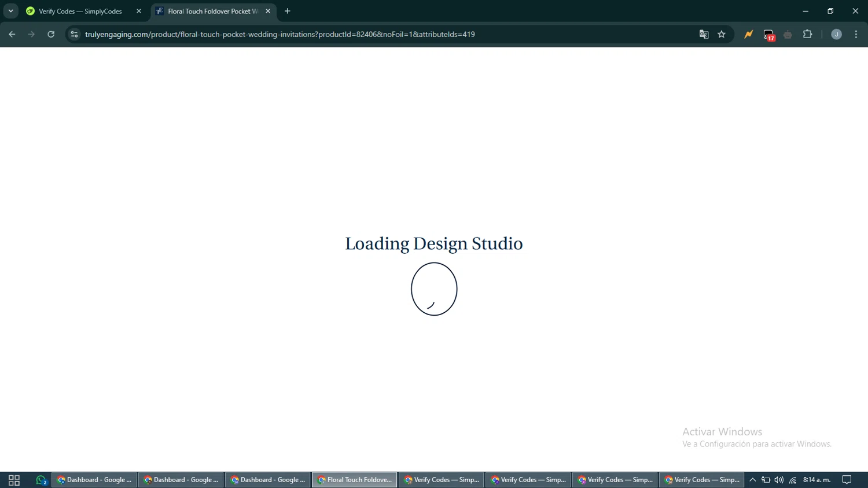Open the clock showing 8:14 a. m.

(x=816, y=480)
